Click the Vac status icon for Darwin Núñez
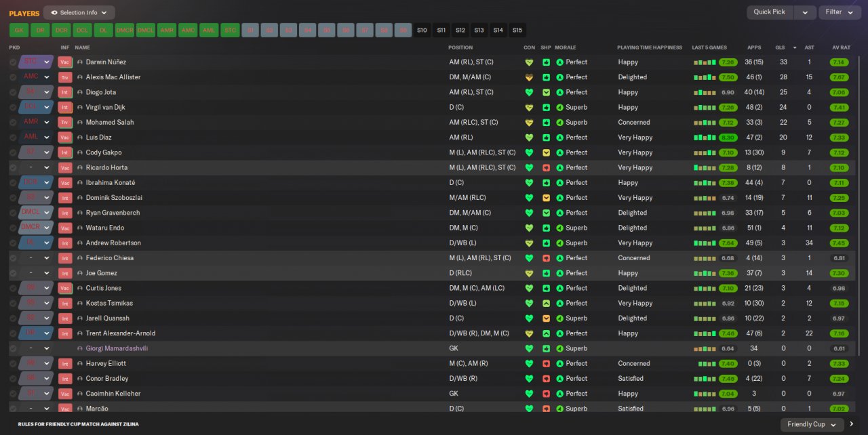 click(65, 62)
